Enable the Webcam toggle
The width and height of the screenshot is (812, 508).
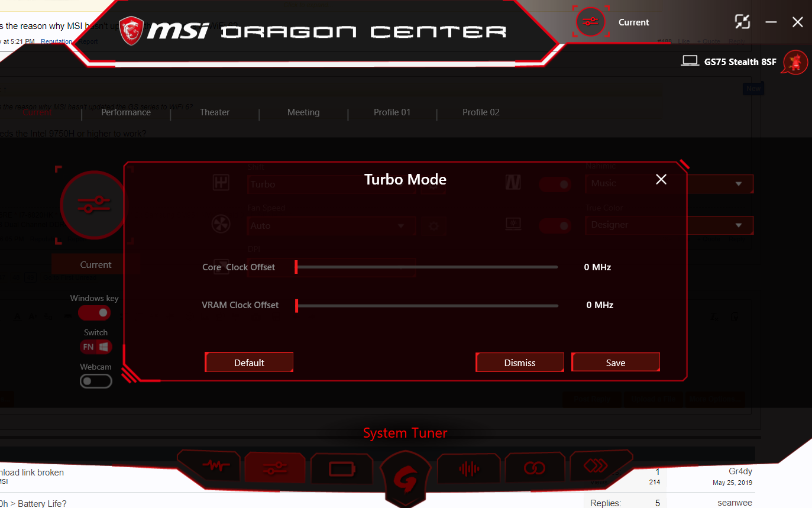96,381
